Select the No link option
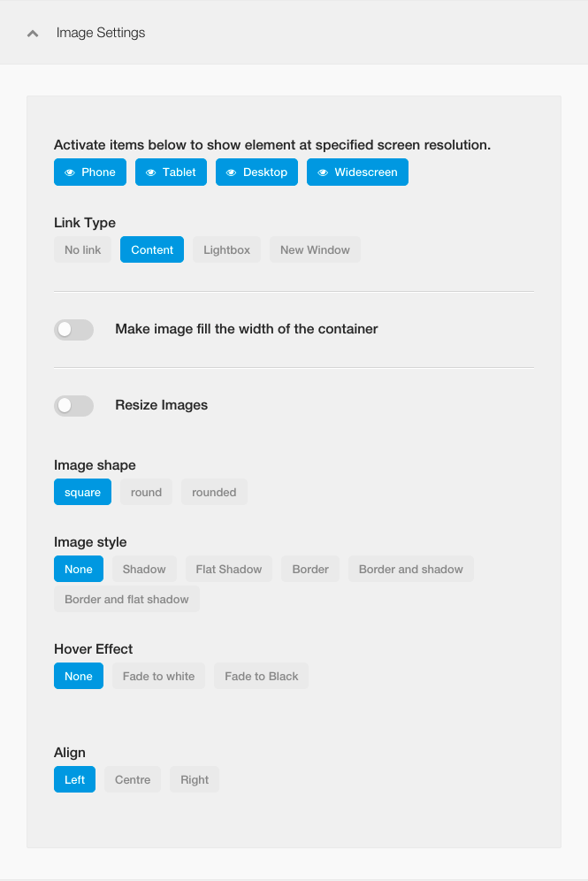Viewport: 588px width, 881px height. coord(82,249)
